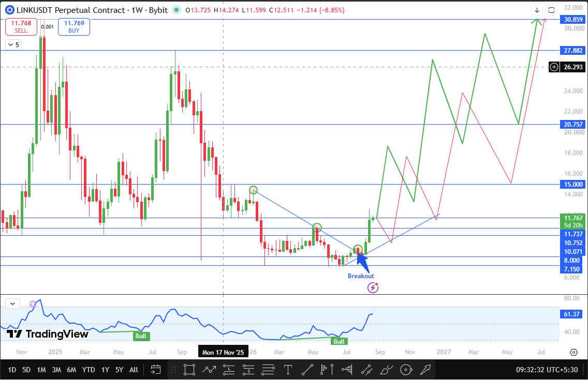Select the long position tool icon

(229, 370)
